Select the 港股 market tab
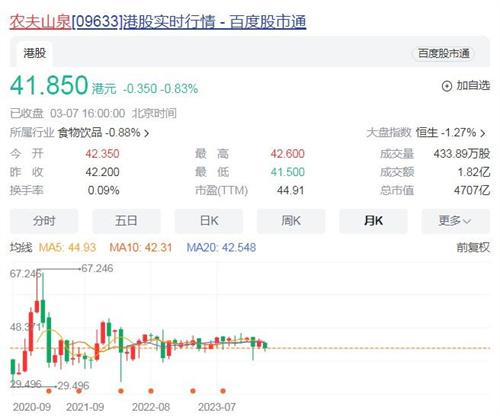Viewport: 500px width, 416px height. click(35, 53)
